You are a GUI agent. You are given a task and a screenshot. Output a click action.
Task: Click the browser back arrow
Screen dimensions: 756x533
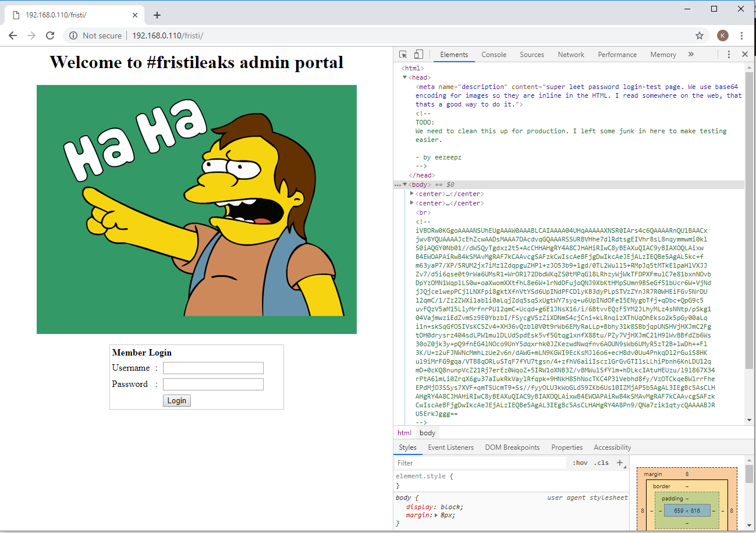click(13, 35)
